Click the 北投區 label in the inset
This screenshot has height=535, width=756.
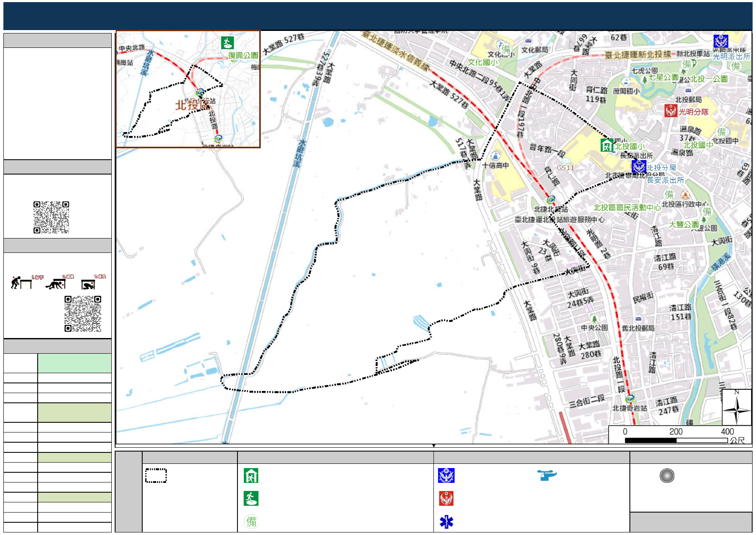coord(193,105)
